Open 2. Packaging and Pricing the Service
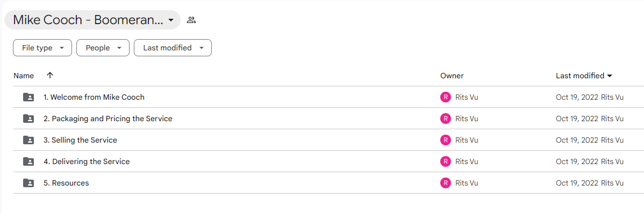Screen dimensions: 644x214 [108, 119]
